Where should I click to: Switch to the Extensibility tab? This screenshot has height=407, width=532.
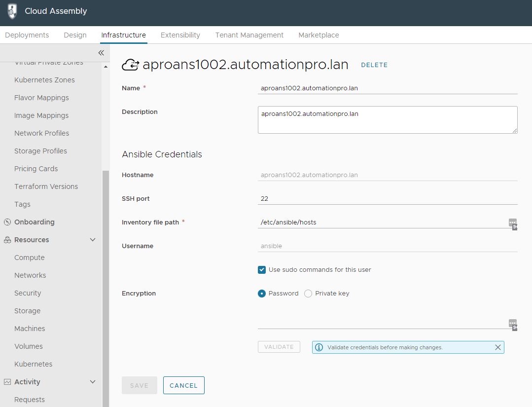click(180, 35)
